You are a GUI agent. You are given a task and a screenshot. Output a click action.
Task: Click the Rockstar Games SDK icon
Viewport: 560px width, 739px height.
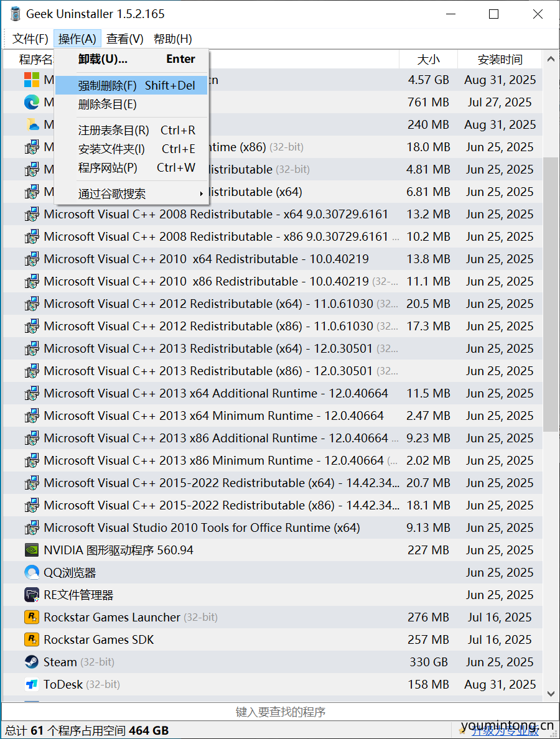tap(32, 639)
